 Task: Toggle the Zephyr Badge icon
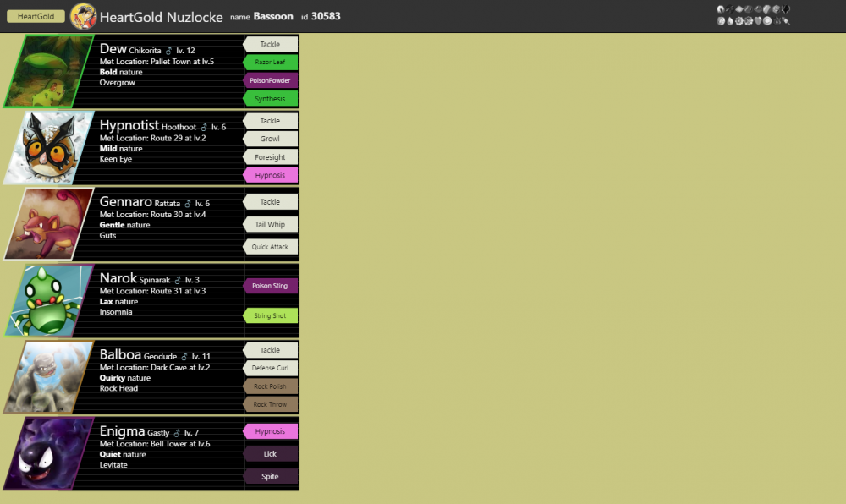pyautogui.click(x=721, y=8)
